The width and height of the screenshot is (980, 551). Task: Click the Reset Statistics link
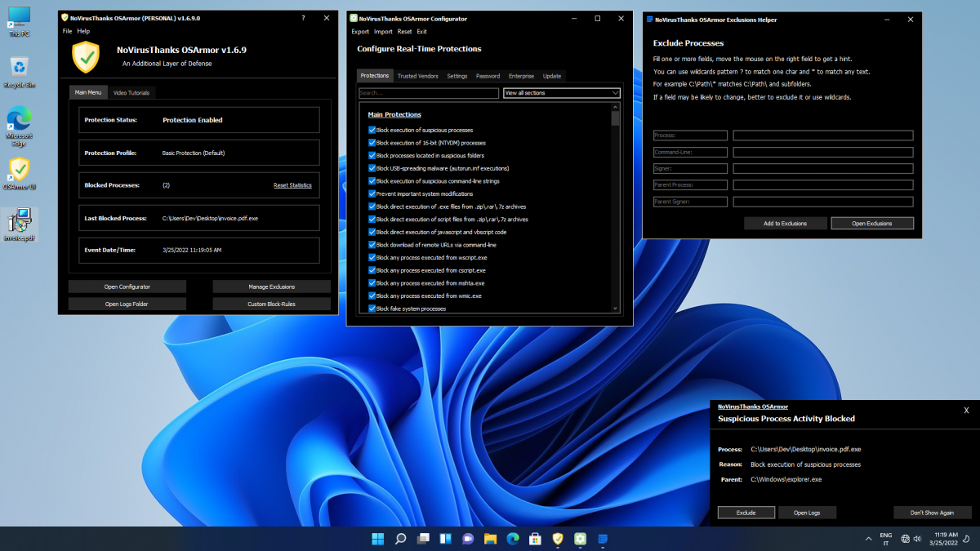click(x=292, y=185)
